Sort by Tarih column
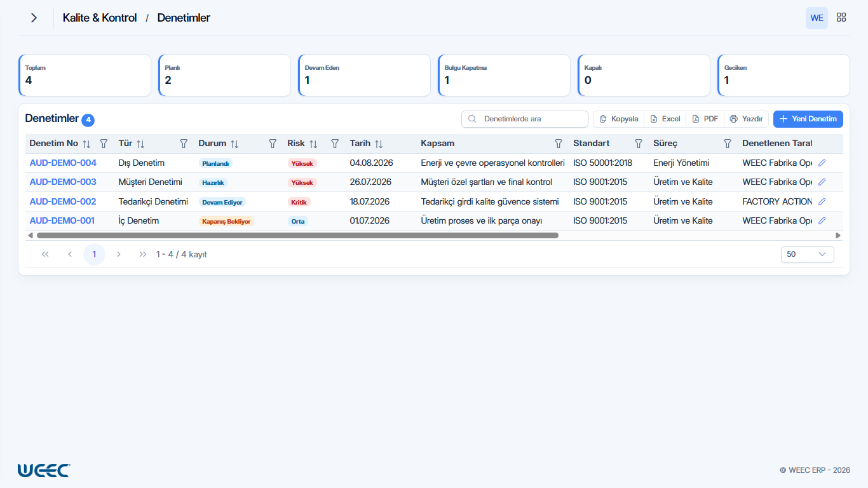868x488 pixels. click(x=379, y=144)
